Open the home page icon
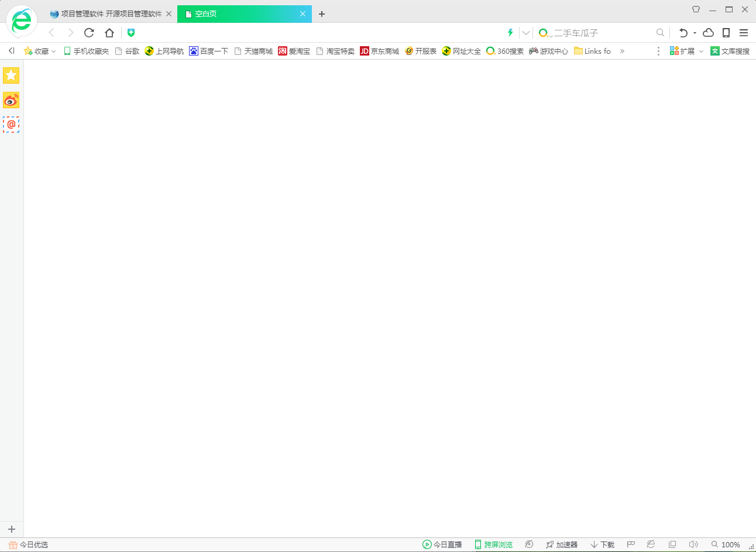 tap(109, 33)
